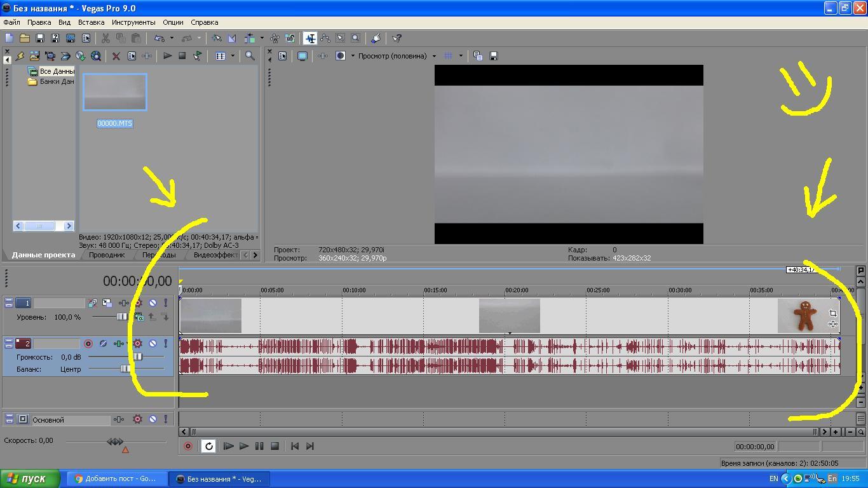Open the Split Screen View dropdown arrow

point(353,56)
